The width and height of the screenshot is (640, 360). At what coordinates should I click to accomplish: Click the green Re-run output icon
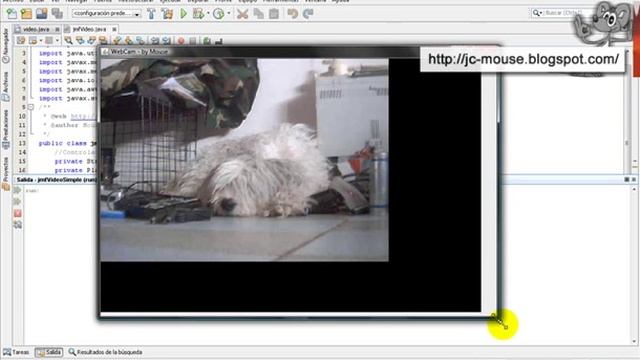point(18,190)
